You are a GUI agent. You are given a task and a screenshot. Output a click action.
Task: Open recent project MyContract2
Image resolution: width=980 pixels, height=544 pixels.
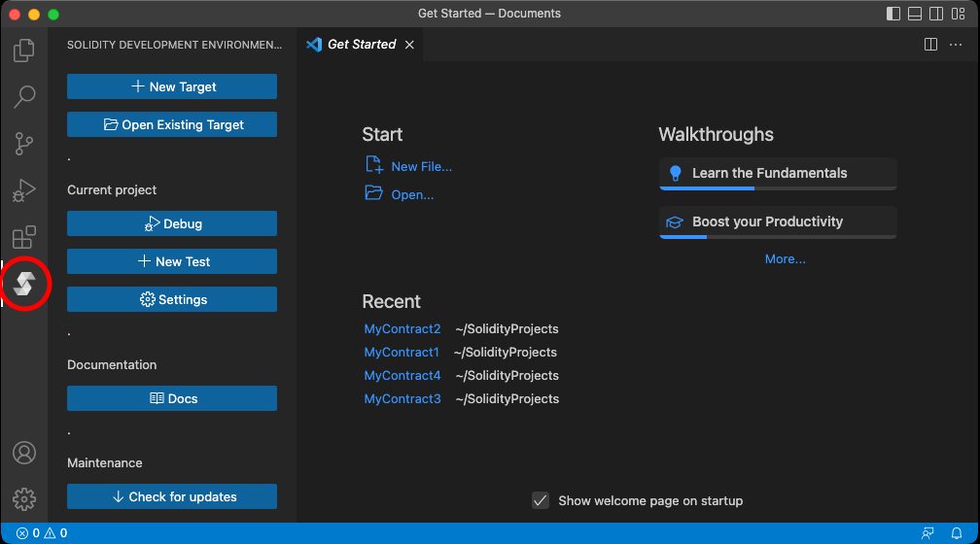point(402,329)
